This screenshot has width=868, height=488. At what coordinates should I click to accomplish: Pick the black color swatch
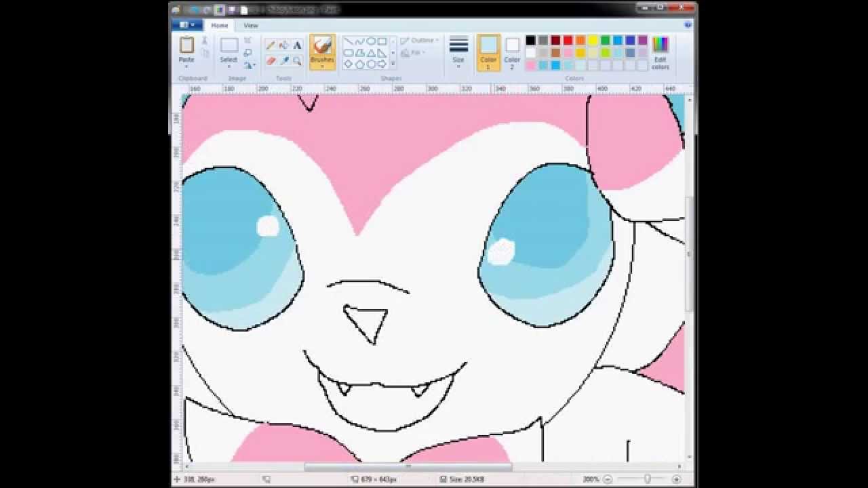[x=531, y=41]
